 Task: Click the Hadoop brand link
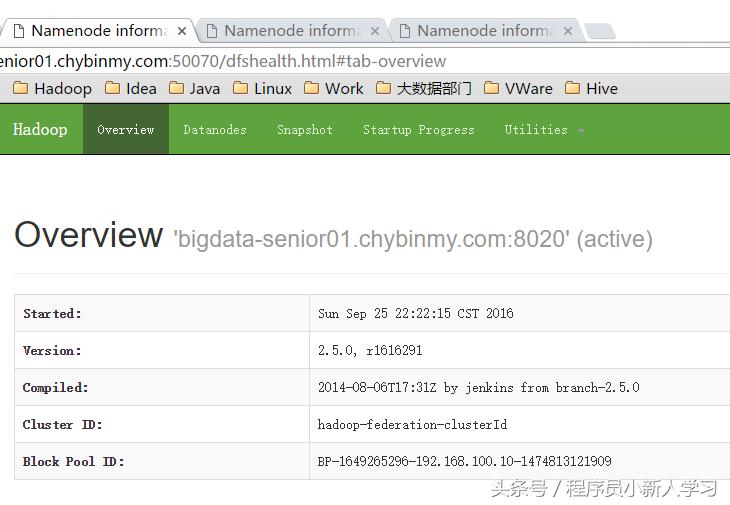point(40,130)
